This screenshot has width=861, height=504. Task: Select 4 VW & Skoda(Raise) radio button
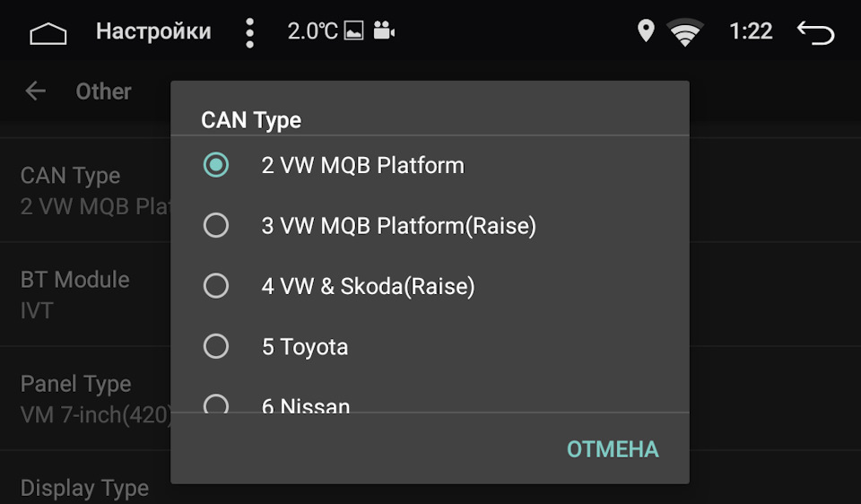point(216,286)
